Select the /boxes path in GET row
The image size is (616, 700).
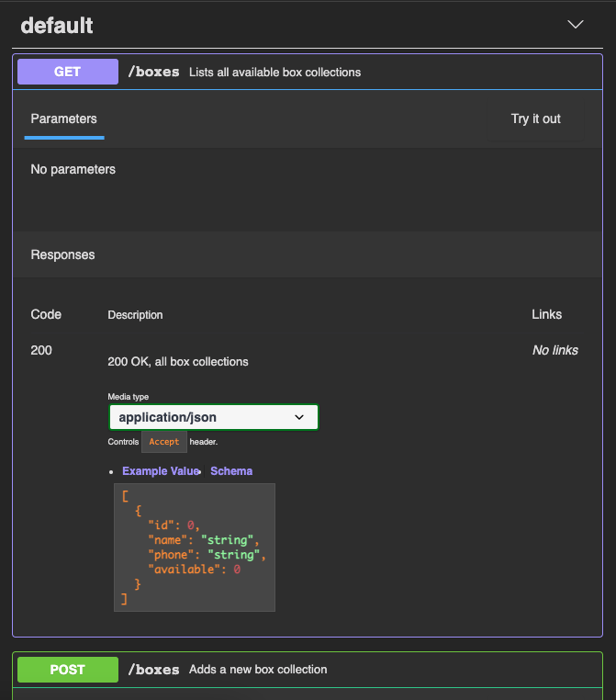(153, 72)
